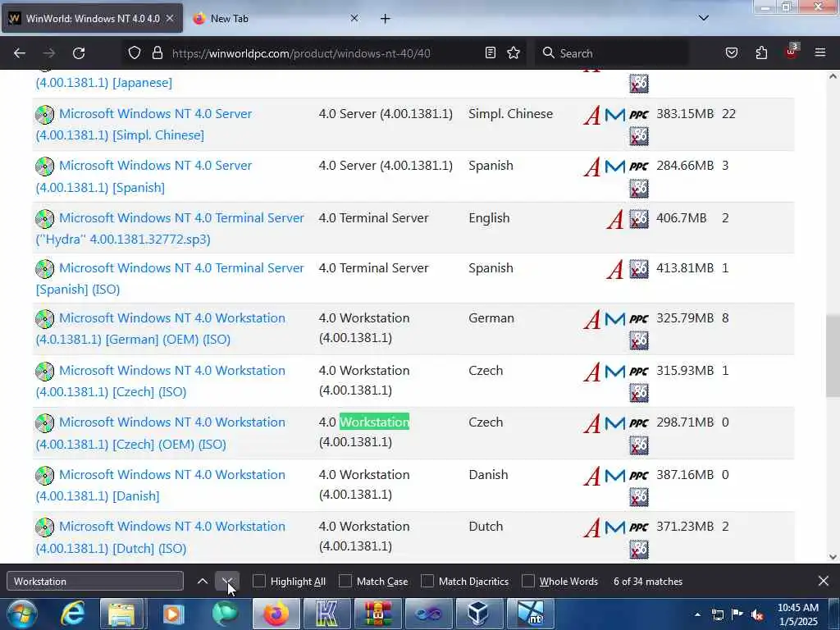Go back to the previous page
Image resolution: width=840 pixels, height=630 pixels.
pyautogui.click(x=20, y=53)
